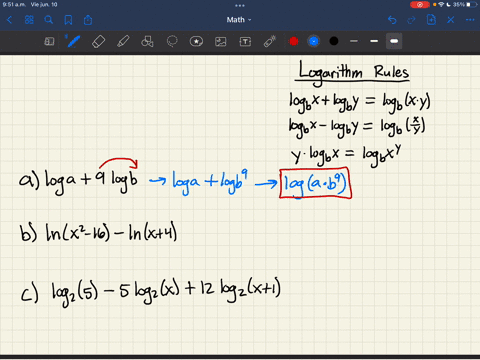
Task: Open the search tool
Action: 49,20
